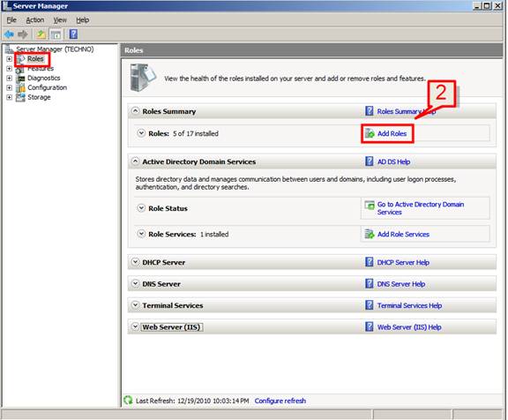Select Diagnostics in the navigation tree
This screenshot has width=508, height=420.
44,79
